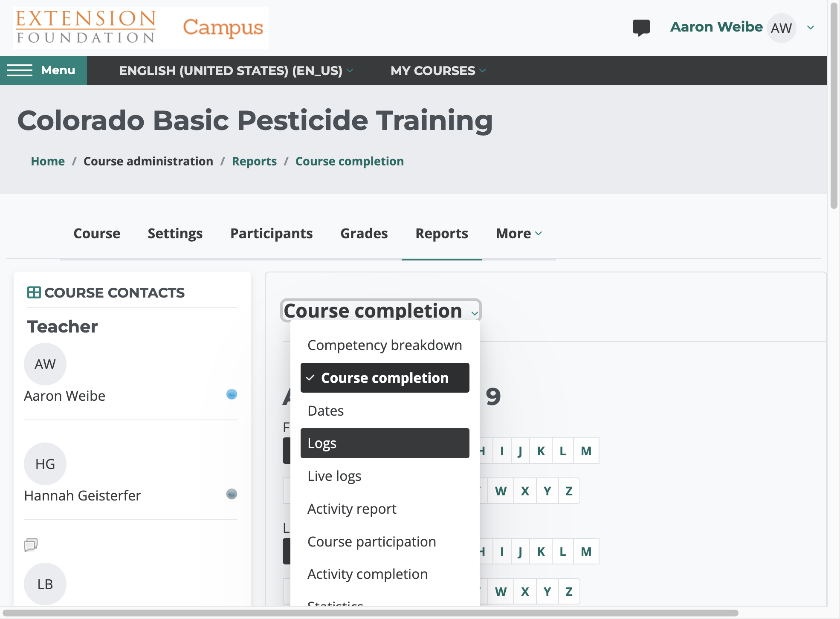This screenshot has height=619, width=840.
Task: Click Hannah Geisterfer's status dot
Action: pos(232,494)
